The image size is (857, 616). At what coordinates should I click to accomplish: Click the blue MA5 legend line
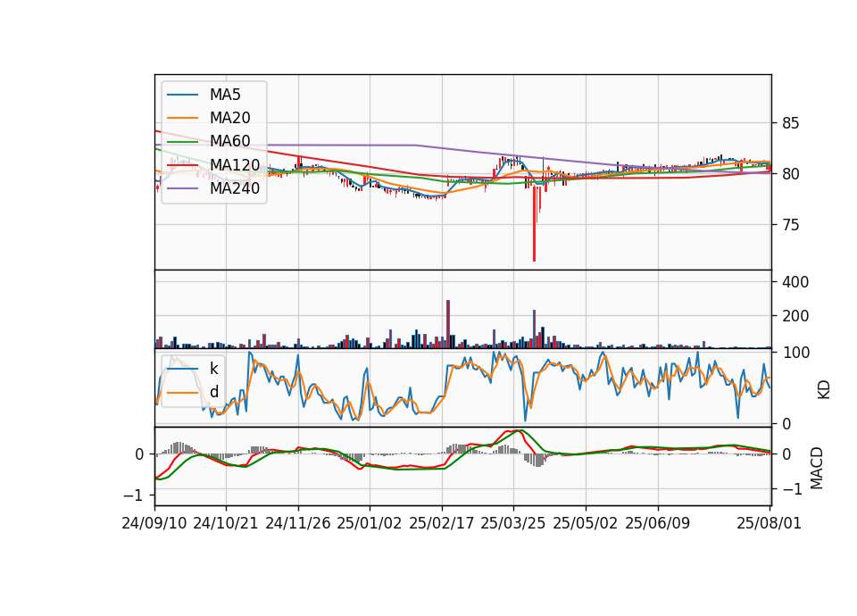pos(182,96)
